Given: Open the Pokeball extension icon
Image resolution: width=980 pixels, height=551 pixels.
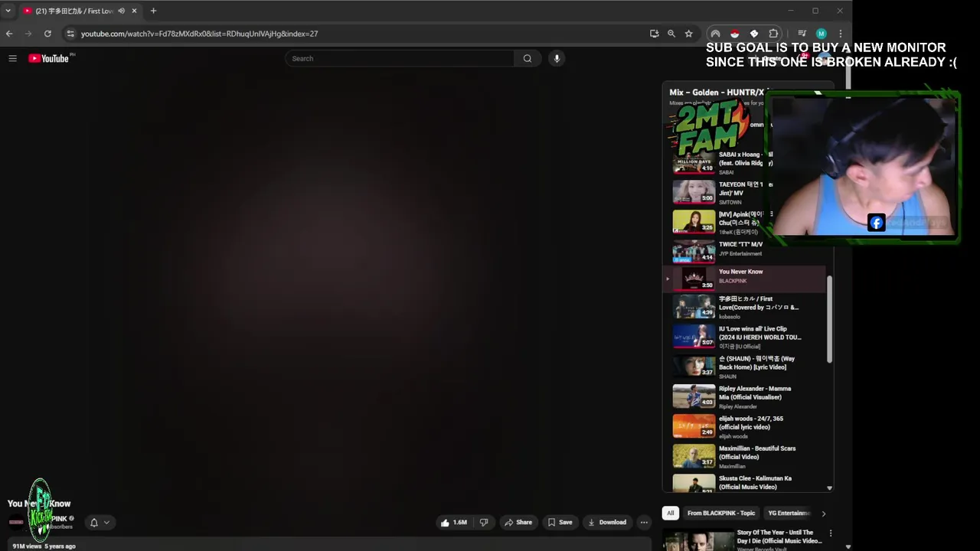Looking at the screenshot, I should pos(734,34).
